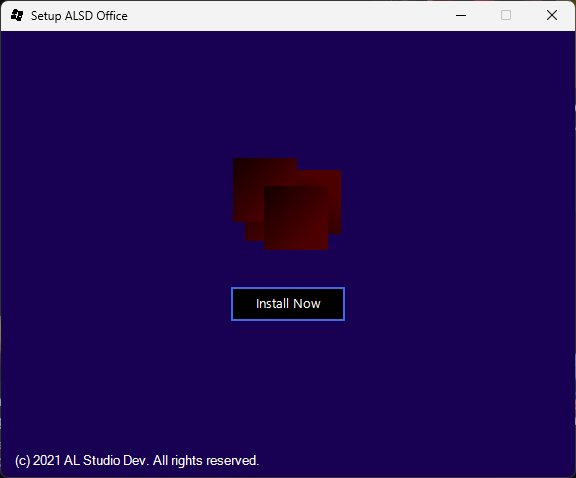Click the front center red logo square

point(296,218)
